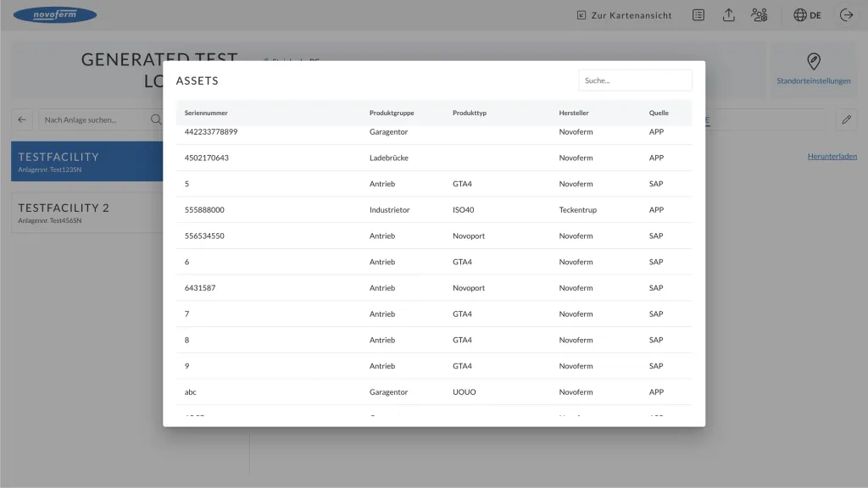Select asset row 556534550
The height and width of the screenshot is (488, 868).
pyautogui.click(x=434, y=236)
